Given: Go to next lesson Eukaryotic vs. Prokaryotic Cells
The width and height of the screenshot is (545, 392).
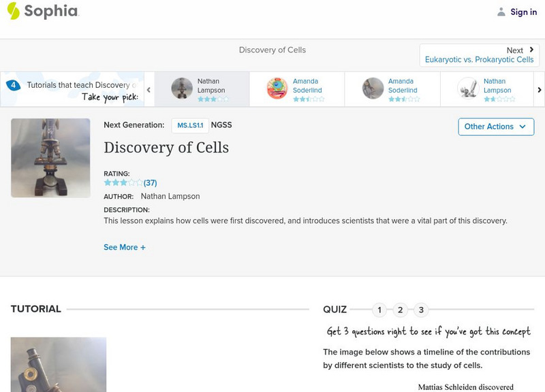Looking at the screenshot, I should click(x=479, y=55).
